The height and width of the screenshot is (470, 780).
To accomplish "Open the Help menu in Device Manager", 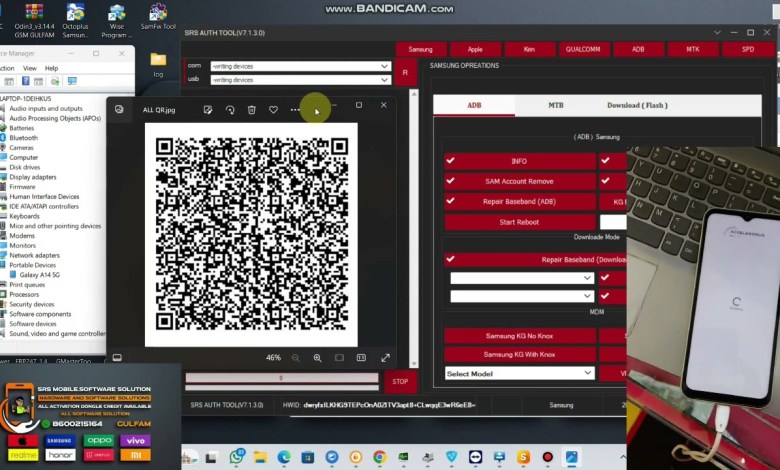I will tap(51, 68).
